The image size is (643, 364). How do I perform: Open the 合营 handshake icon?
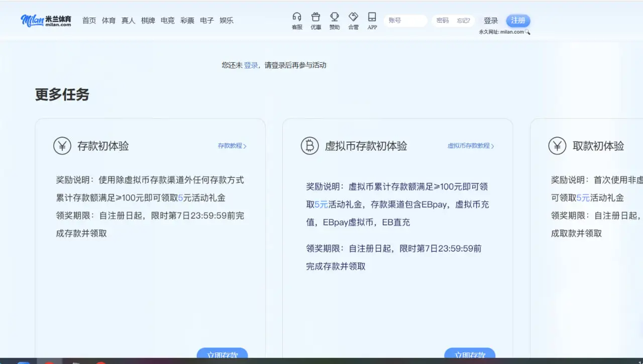(353, 17)
